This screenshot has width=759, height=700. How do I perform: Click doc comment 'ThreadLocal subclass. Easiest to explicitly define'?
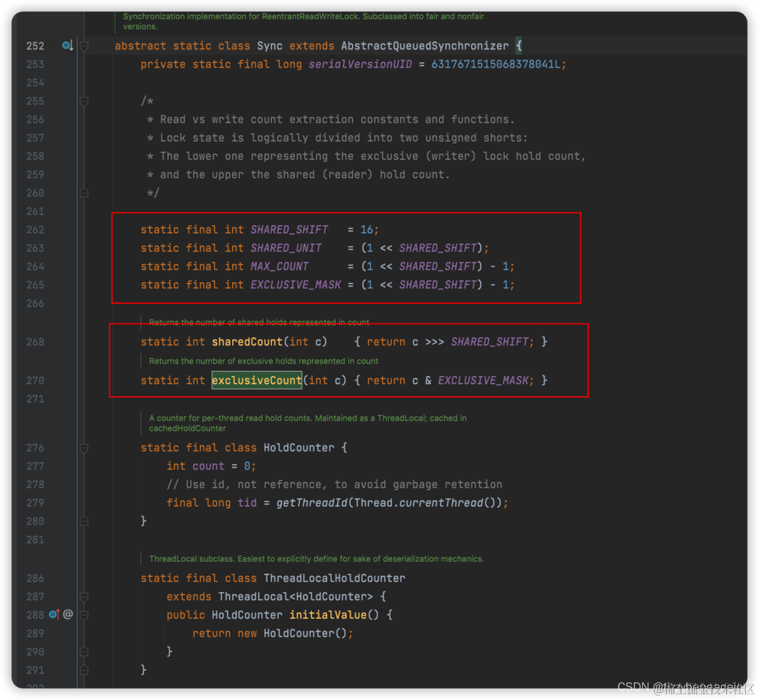point(316,559)
